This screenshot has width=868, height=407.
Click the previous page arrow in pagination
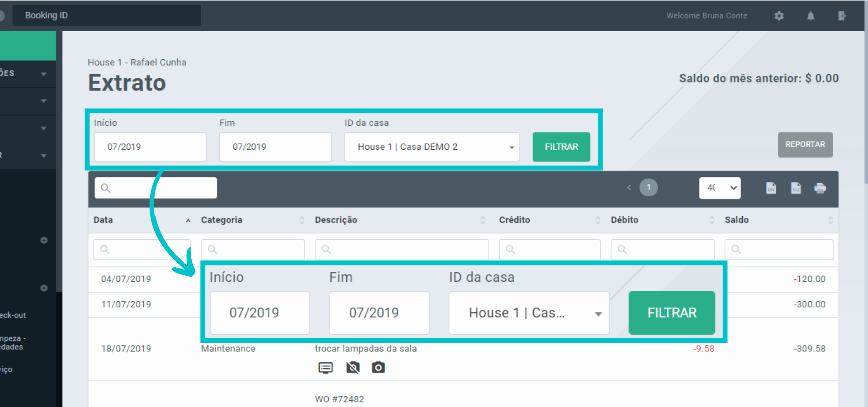point(629,188)
